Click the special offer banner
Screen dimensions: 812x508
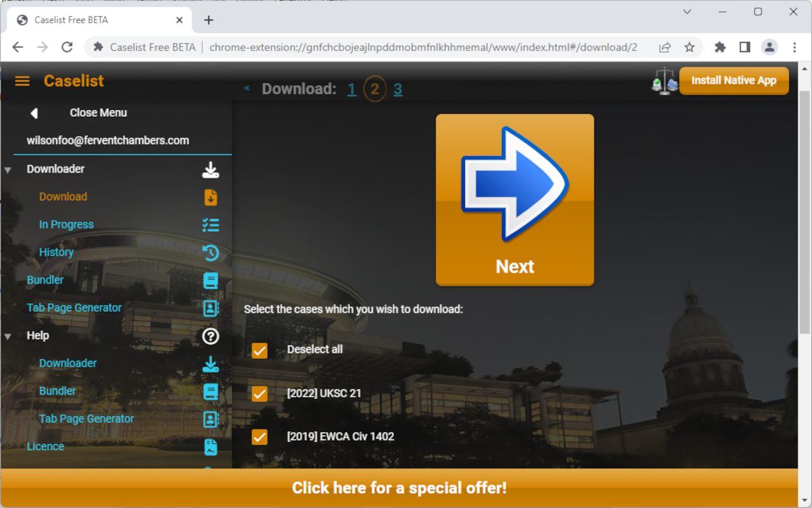click(x=399, y=488)
